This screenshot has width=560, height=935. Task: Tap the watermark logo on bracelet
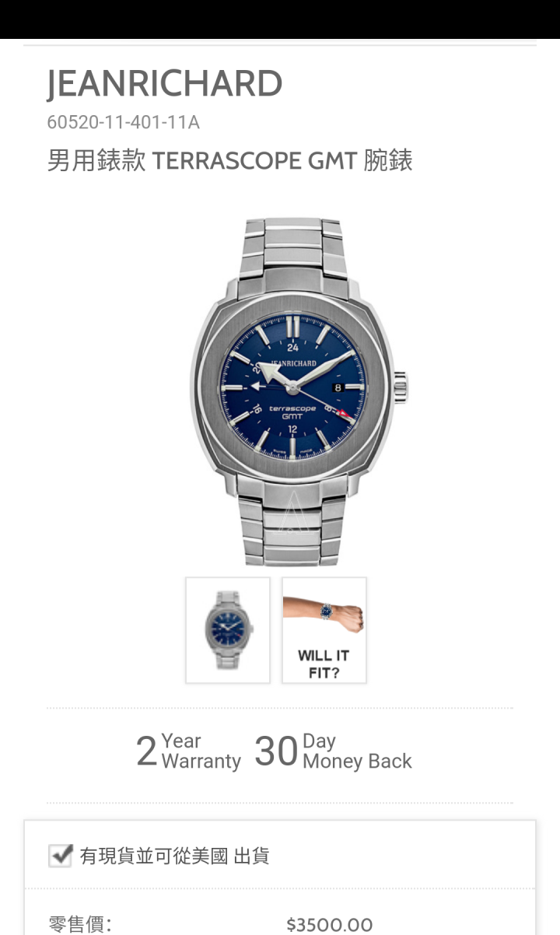[292, 510]
